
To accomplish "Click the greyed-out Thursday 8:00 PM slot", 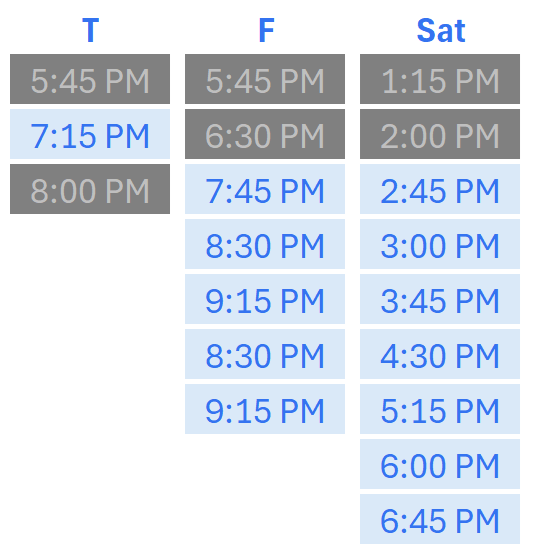I will (x=90, y=189).
